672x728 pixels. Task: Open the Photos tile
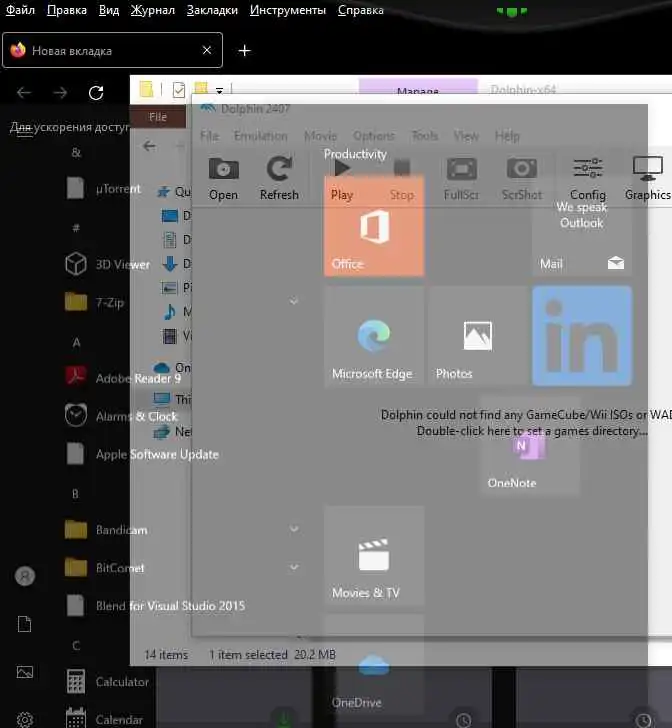478,336
